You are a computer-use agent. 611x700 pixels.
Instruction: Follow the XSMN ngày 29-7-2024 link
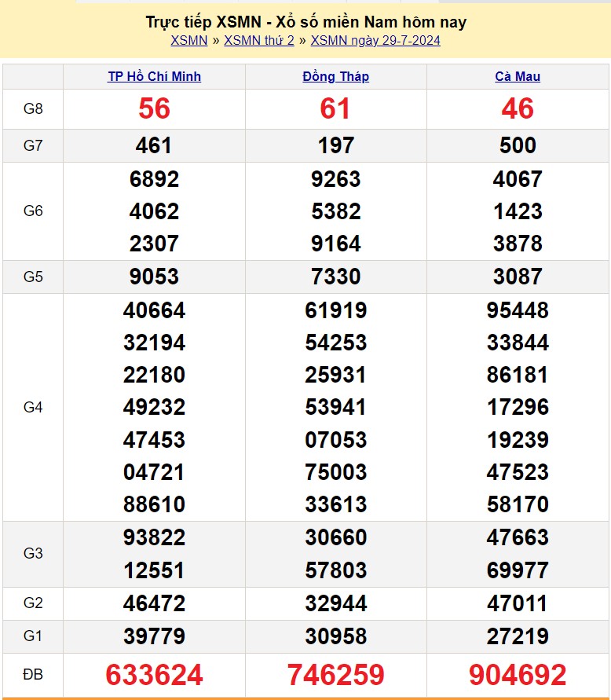[x=375, y=41]
